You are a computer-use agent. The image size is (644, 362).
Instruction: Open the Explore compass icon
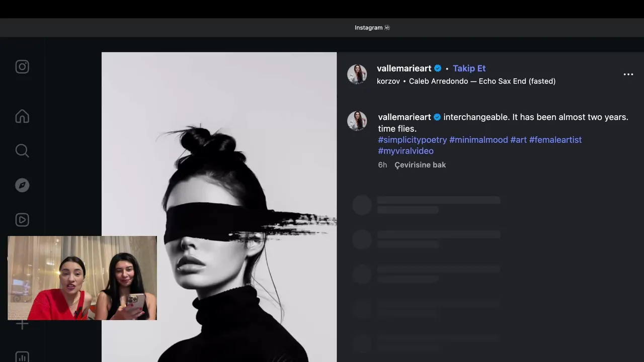pyautogui.click(x=22, y=185)
